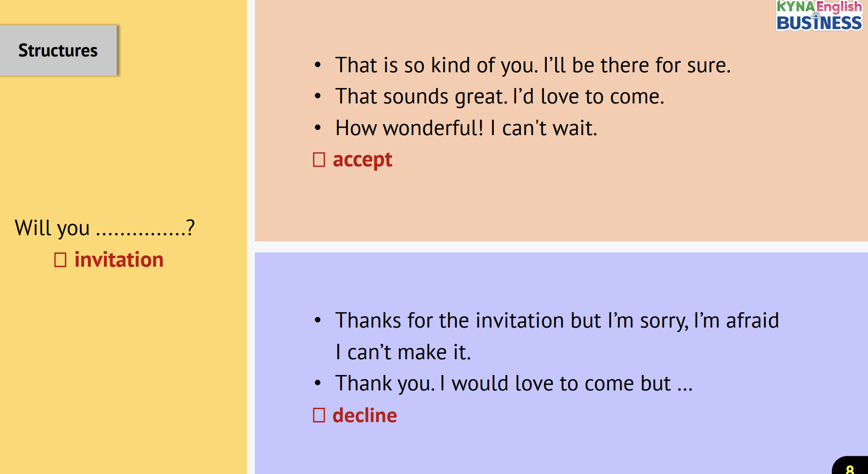The height and width of the screenshot is (474, 868).
Task: Click 'Thank you. I would love to come' line
Action: tap(514, 383)
